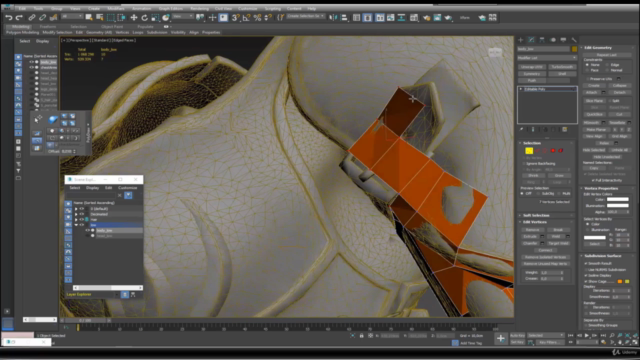Switch to the Modify panel icon
The image size is (640, 360).
(x=531, y=40)
